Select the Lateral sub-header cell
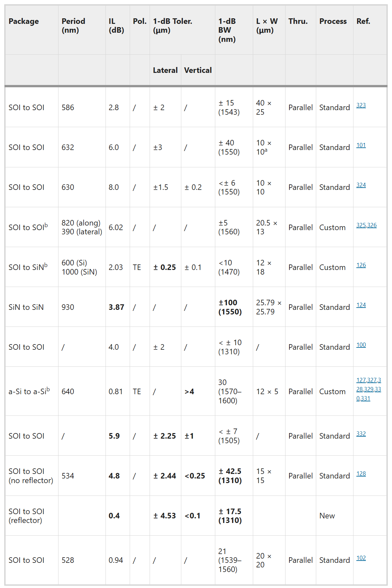Screen dimensions: 392x588 coord(165,70)
